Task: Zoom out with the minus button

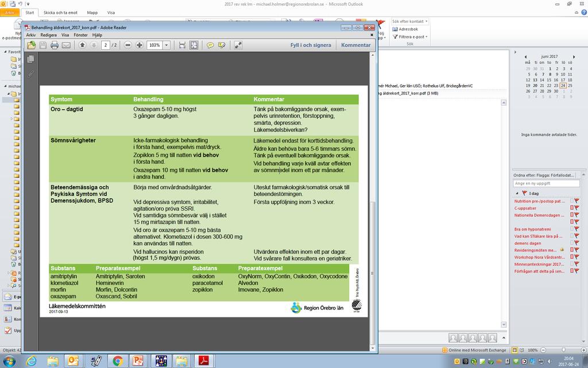Action: (x=127, y=45)
